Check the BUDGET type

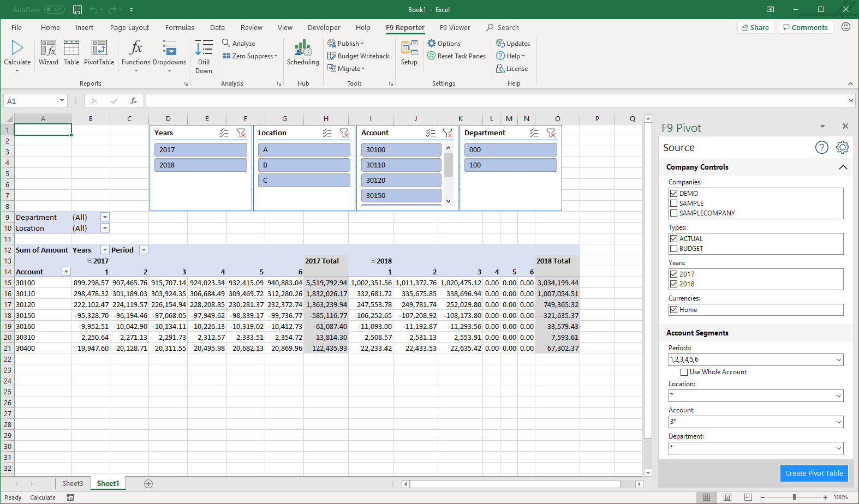(673, 249)
